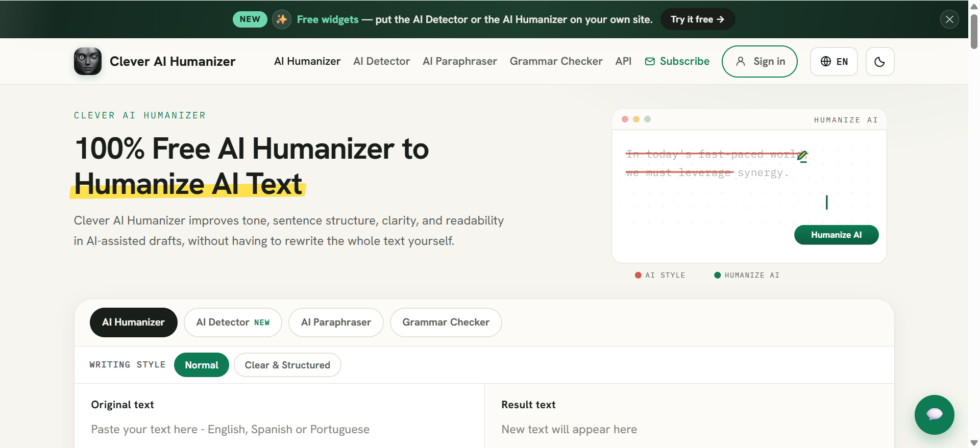Open AI Paraphraser in the top navigation

[460, 61]
